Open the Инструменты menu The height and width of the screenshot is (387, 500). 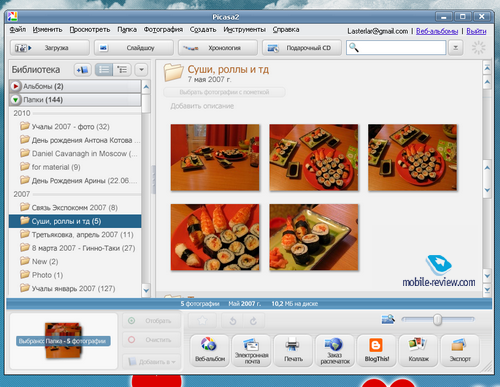coord(245,30)
